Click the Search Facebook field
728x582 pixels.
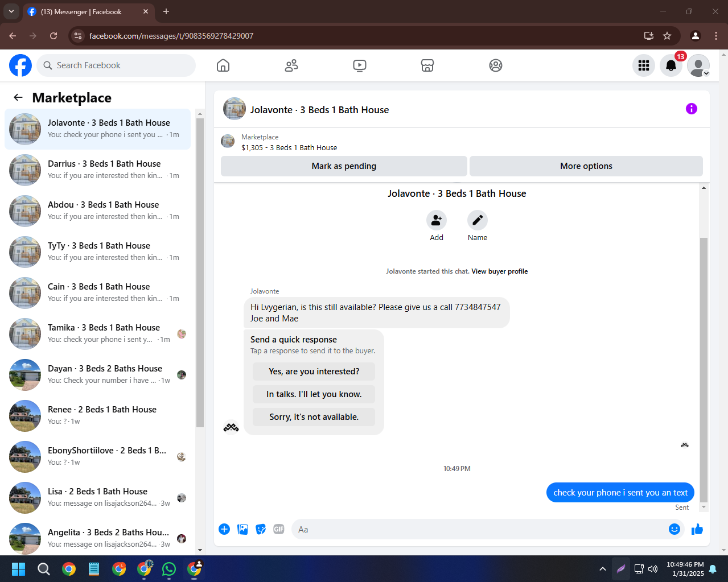pos(116,65)
